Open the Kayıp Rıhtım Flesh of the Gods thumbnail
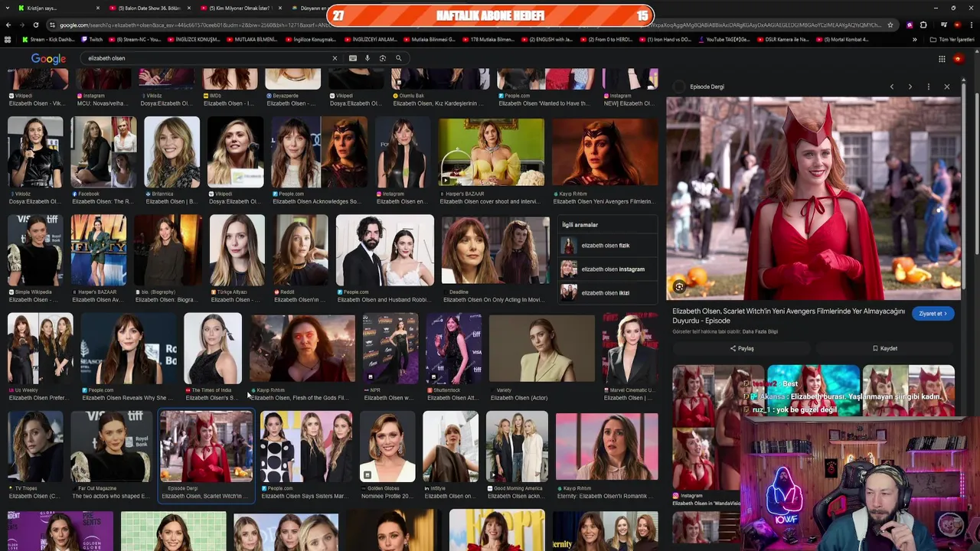This screenshot has height=551, width=980. coord(302,348)
